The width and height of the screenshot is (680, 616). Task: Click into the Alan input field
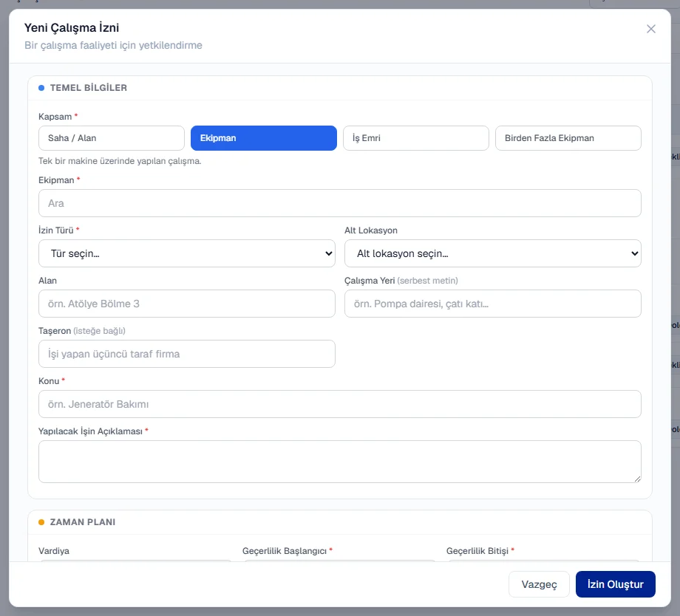pyautogui.click(x=187, y=304)
